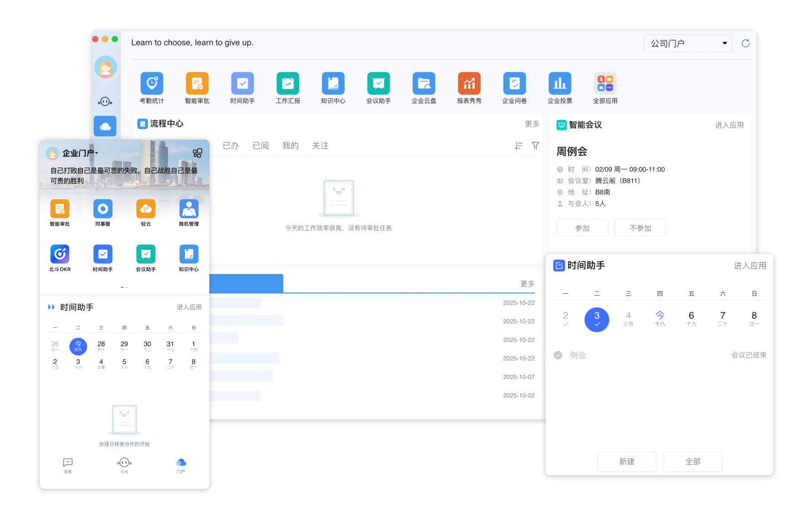The height and width of the screenshot is (508, 812).
Task: Click the filter icon in 流程中心
Action: point(535,145)
